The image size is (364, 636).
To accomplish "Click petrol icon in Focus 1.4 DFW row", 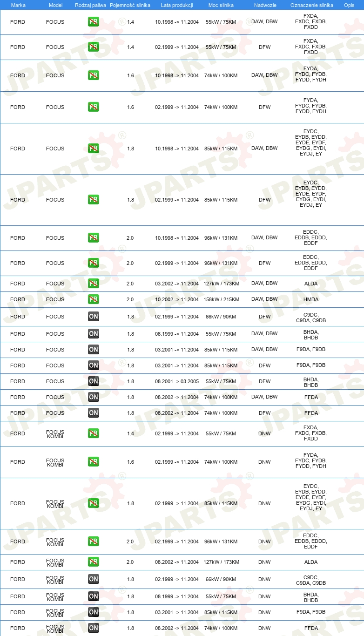I will pyautogui.click(x=94, y=47).
